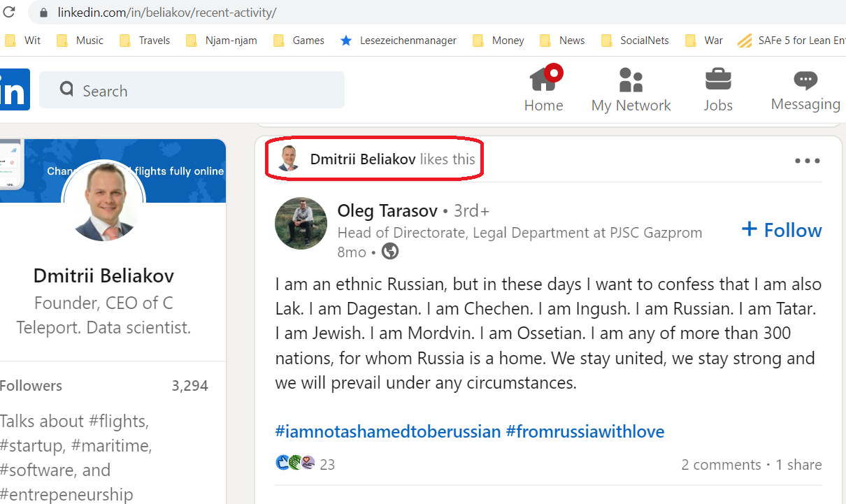Click the LinkedIn logo
The width and height of the screenshot is (846, 504).
(x=14, y=89)
